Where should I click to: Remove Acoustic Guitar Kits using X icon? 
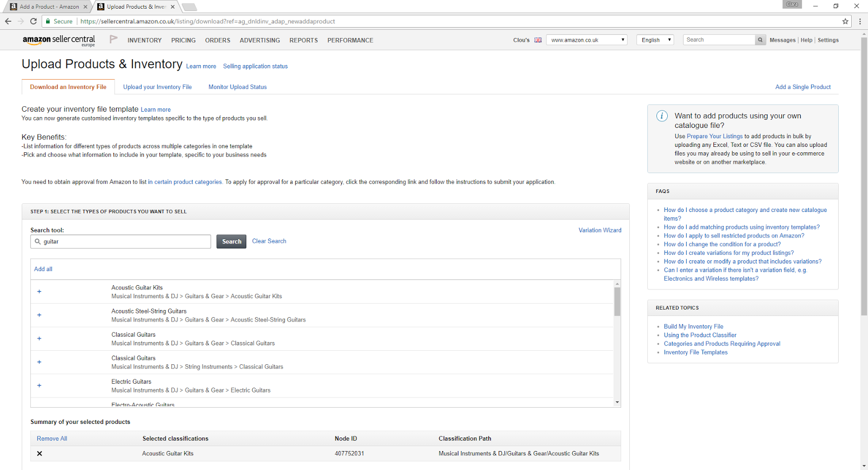tap(40, 454)
